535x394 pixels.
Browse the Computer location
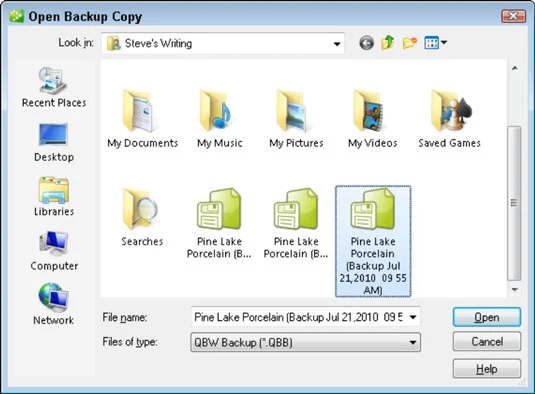click(x=54, y=251)
